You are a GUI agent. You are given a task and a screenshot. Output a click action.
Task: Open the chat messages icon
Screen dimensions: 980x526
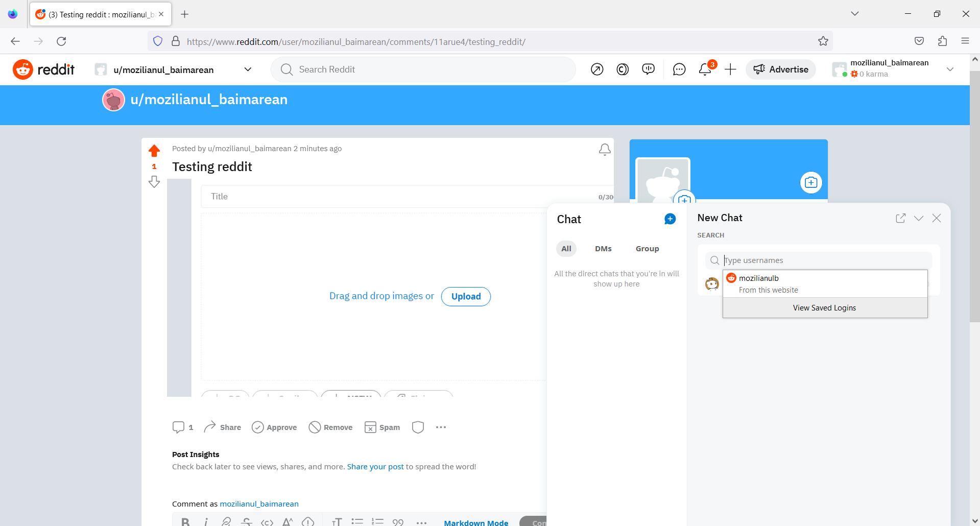pyautogui.click(x=679, y=69)
